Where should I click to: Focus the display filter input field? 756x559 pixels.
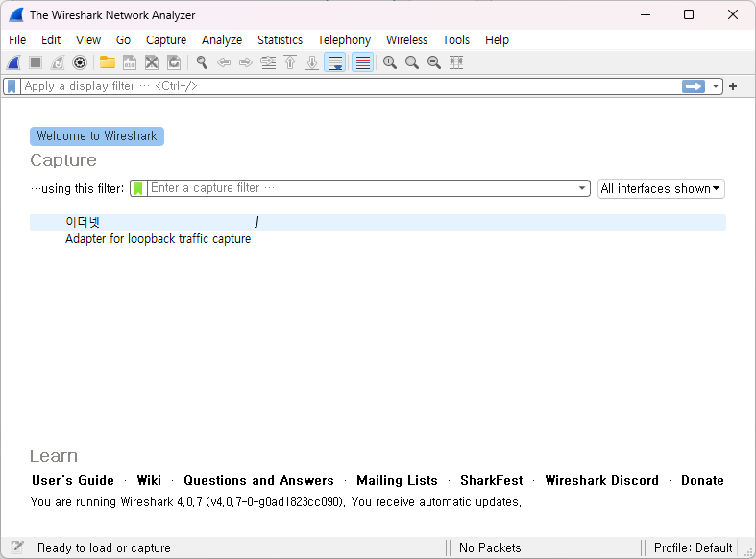351,86
